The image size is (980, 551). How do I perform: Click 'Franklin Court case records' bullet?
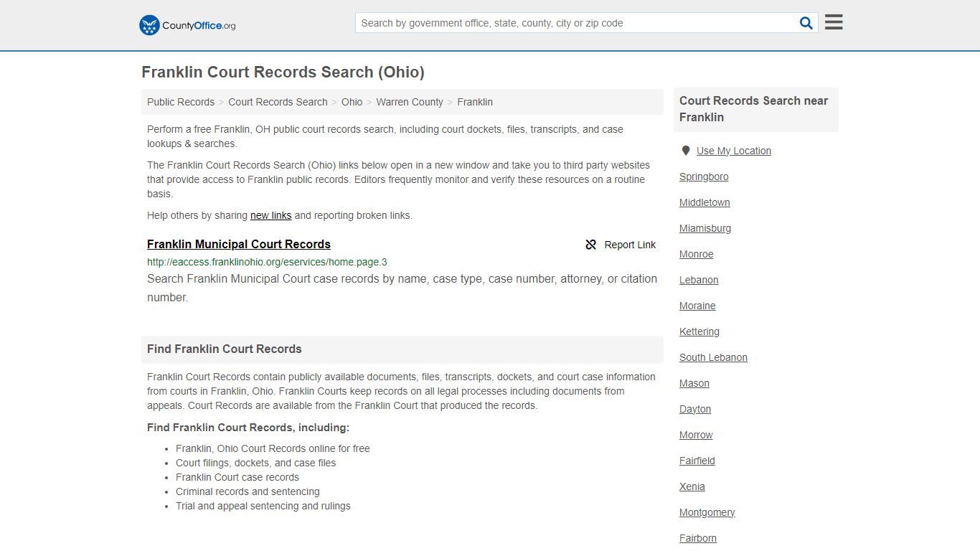pos(237,477)
